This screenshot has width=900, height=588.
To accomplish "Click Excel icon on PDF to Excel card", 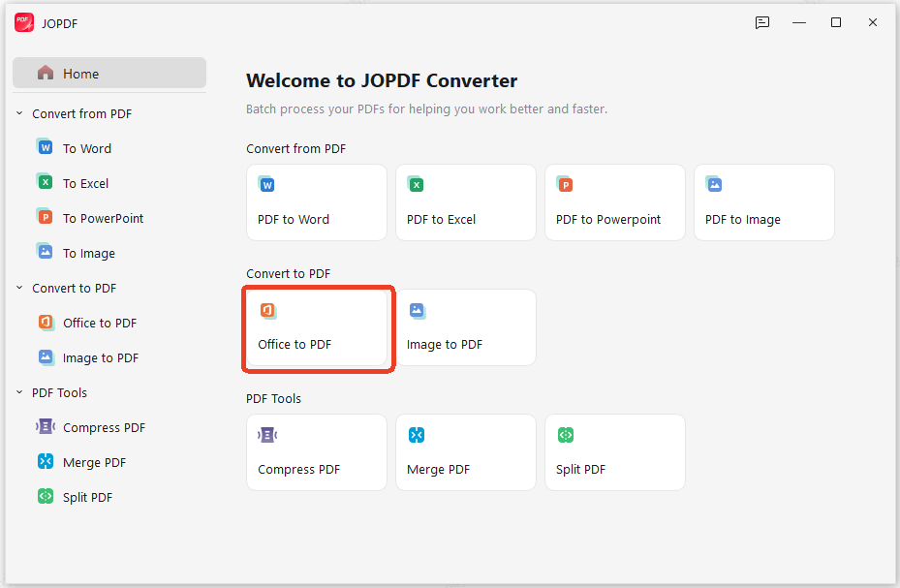I will click(417, 184).
